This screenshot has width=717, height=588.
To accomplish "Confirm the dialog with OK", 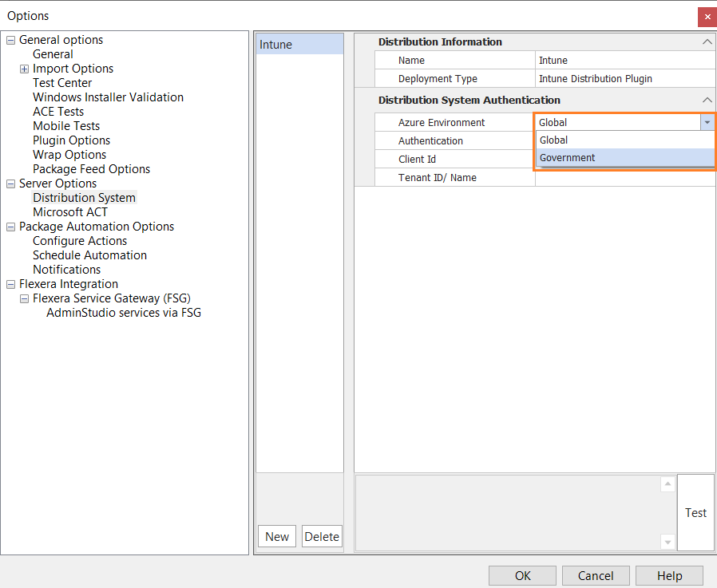I will (x=523, y=576).
